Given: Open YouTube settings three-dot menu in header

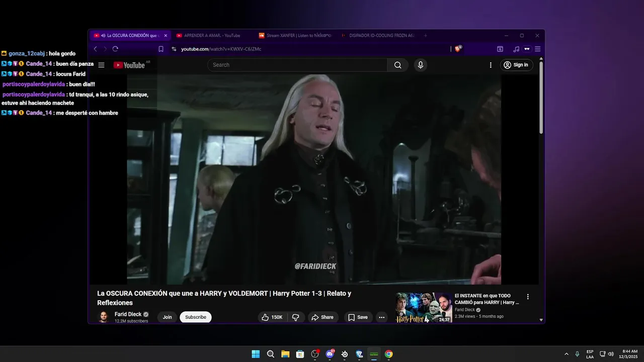Looking at the screenshot, I should coord(491,65).
